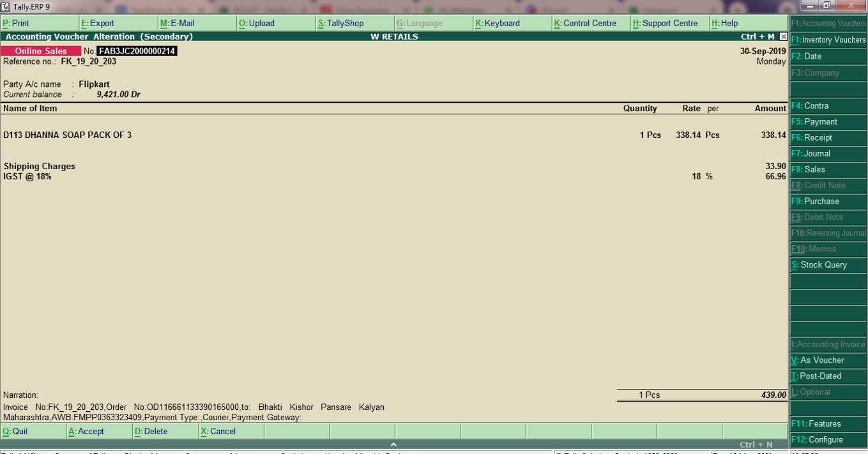Switch to As Voucher mode
The image size is (868, 454).
[828, 360]
